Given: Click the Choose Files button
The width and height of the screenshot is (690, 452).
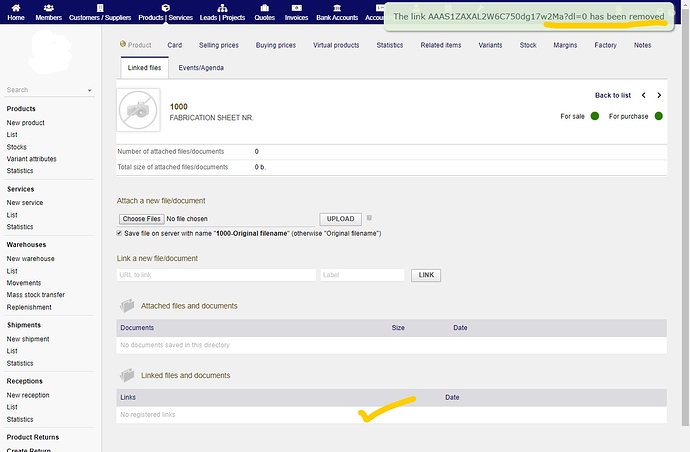Looking at the screenshot, I should click(141, 219).
